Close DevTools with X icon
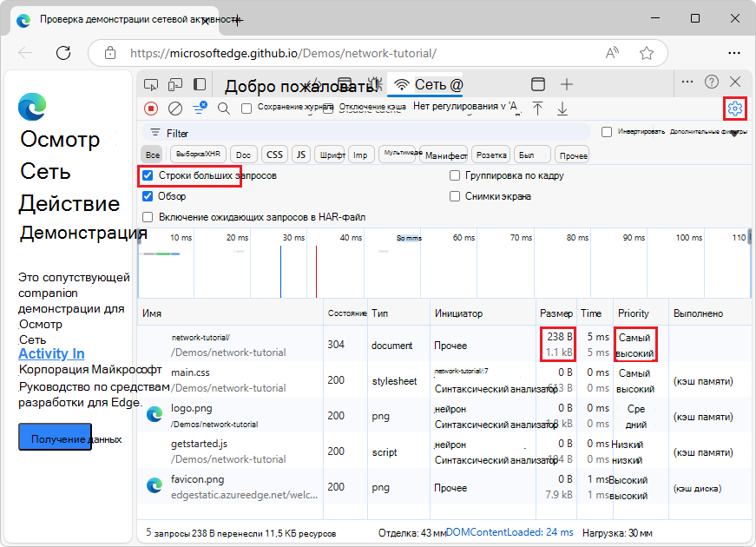The height and width of the screenshot is (547, 756). coord(735,82)
